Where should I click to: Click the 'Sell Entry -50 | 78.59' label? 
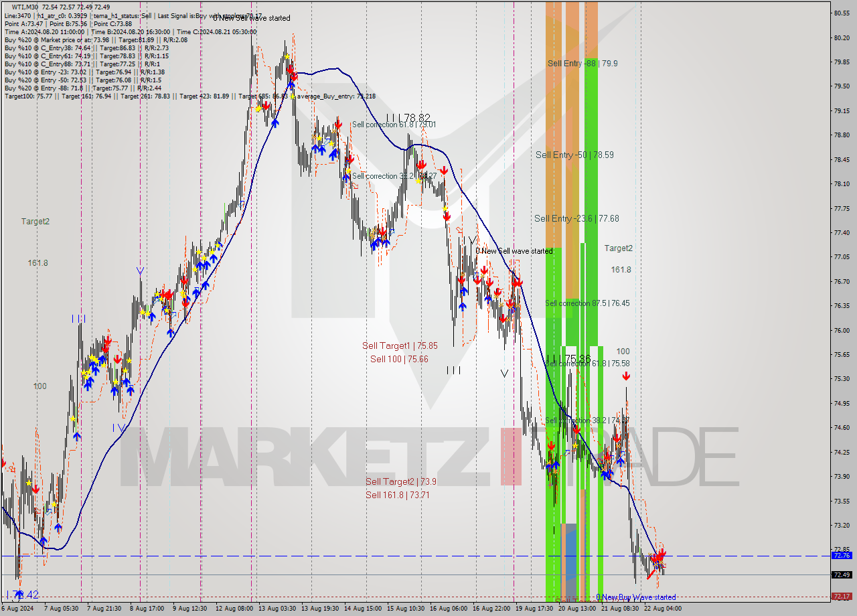coord(574,155)
